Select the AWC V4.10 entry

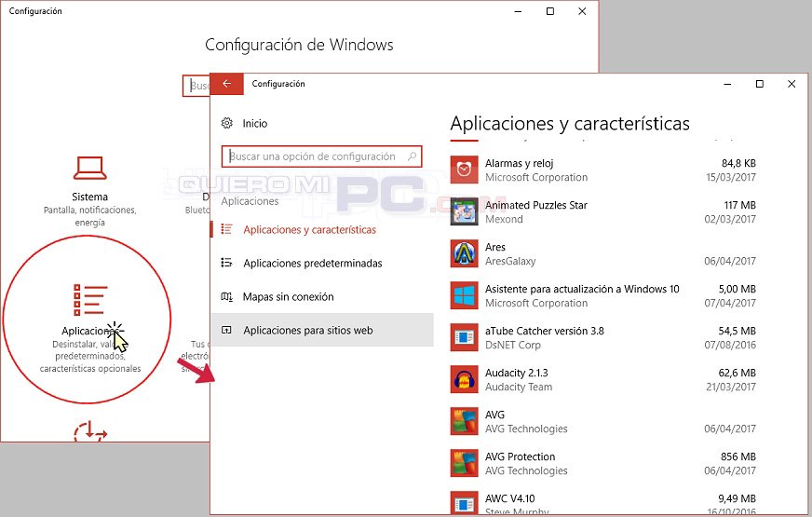pyautogui.click(x=510, y=499)
